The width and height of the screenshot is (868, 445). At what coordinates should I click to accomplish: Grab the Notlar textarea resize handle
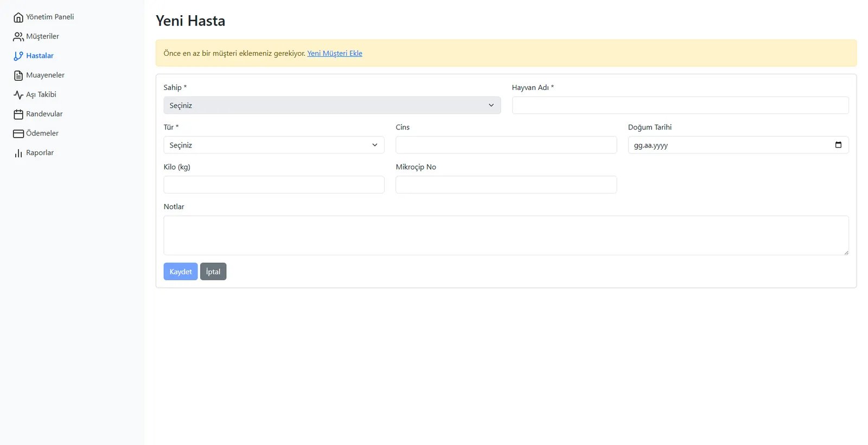pyautogui.click(x=846, y=252)
